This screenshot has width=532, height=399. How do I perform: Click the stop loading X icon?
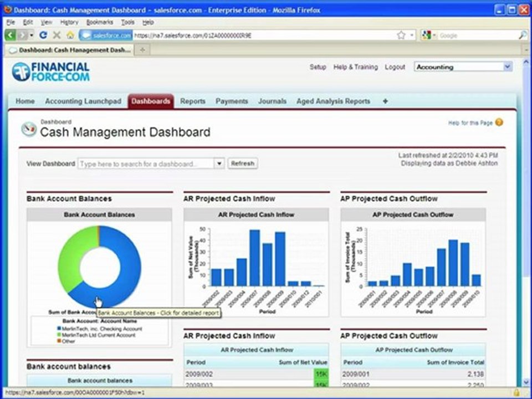pos(57,35)
